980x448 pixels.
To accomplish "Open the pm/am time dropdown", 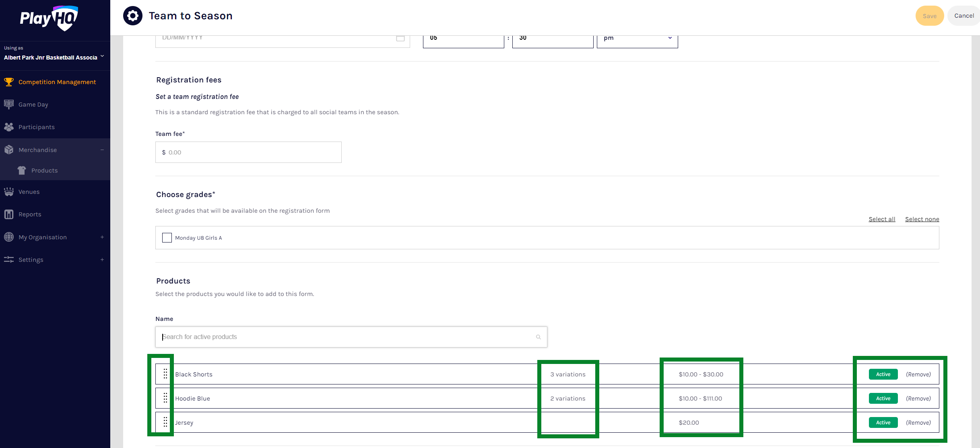I will [637, 38].
